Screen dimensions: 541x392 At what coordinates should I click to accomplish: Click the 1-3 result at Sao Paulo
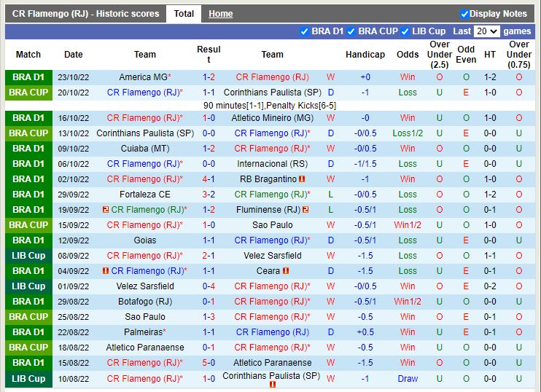coord(209,317)
